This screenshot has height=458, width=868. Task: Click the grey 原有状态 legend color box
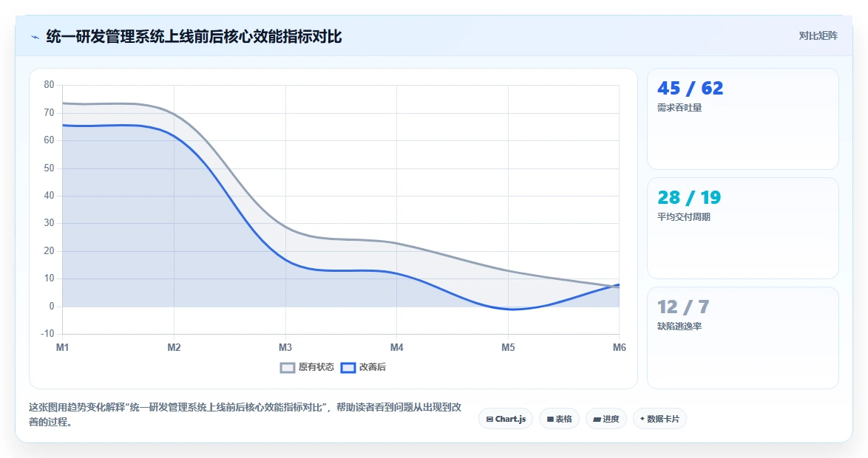(x=288, y=368)
